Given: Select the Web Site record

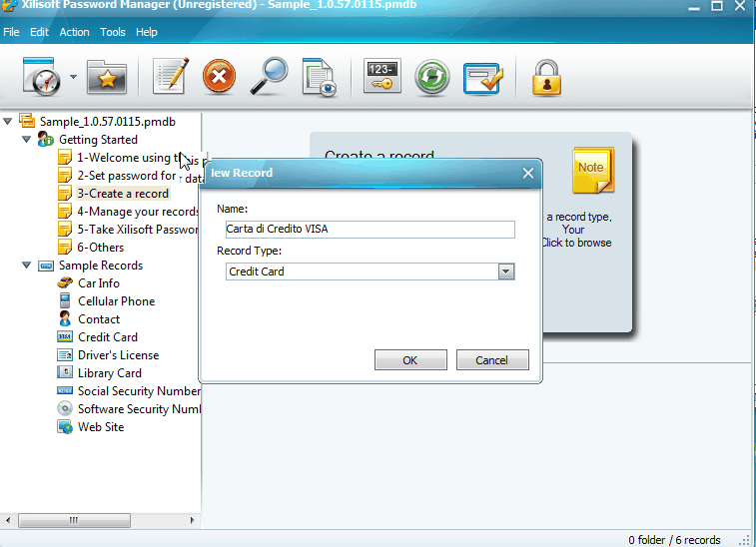Looking at the screenshot, I should pyautogui.click(x=101, y=427).
